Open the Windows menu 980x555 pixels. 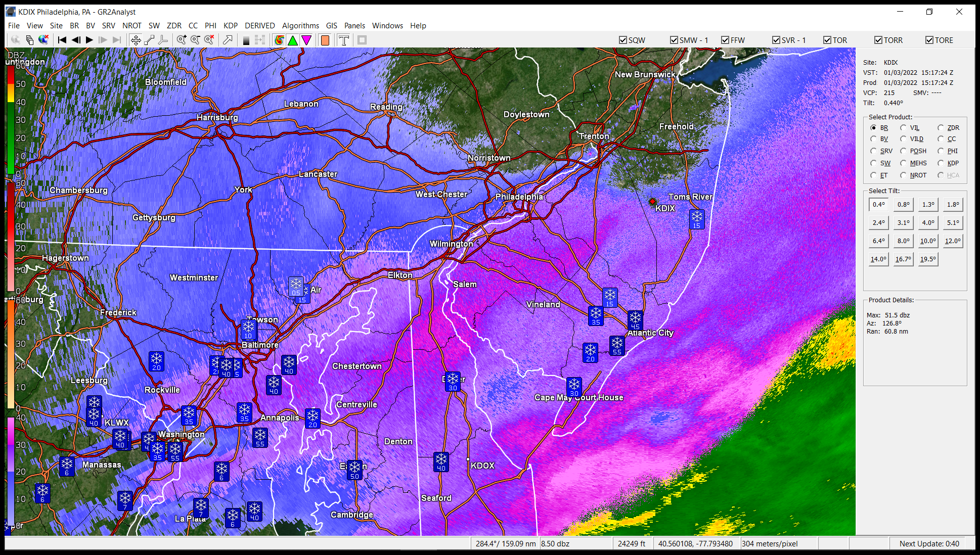(x=387, y=26)
